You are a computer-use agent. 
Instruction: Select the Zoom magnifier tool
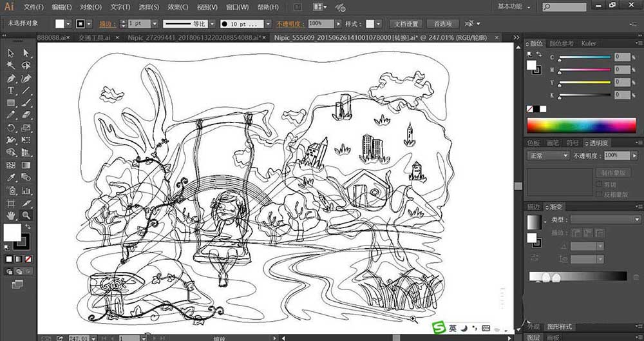click(26, 215)
